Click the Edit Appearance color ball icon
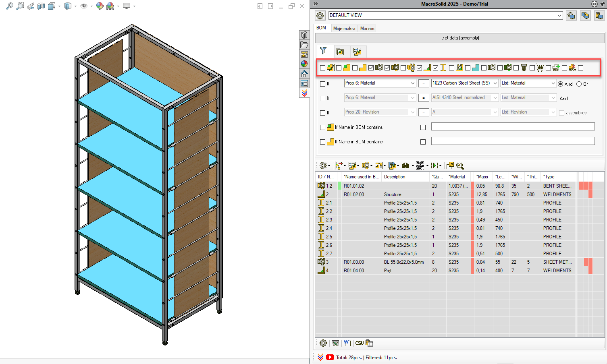 [100, 6]
